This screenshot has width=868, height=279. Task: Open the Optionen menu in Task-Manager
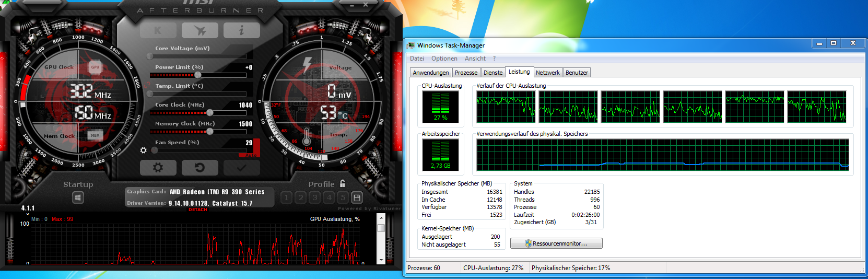(444, 59)
